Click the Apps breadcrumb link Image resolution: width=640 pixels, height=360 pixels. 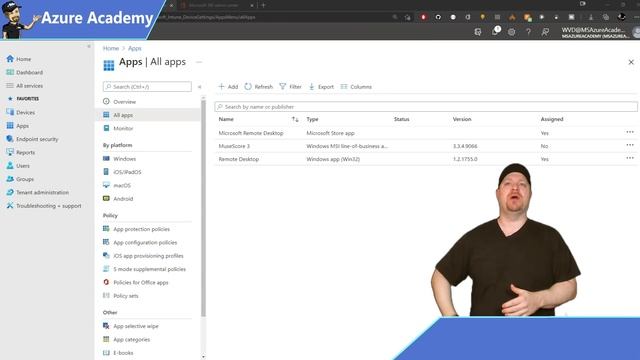tap(135, 48)
